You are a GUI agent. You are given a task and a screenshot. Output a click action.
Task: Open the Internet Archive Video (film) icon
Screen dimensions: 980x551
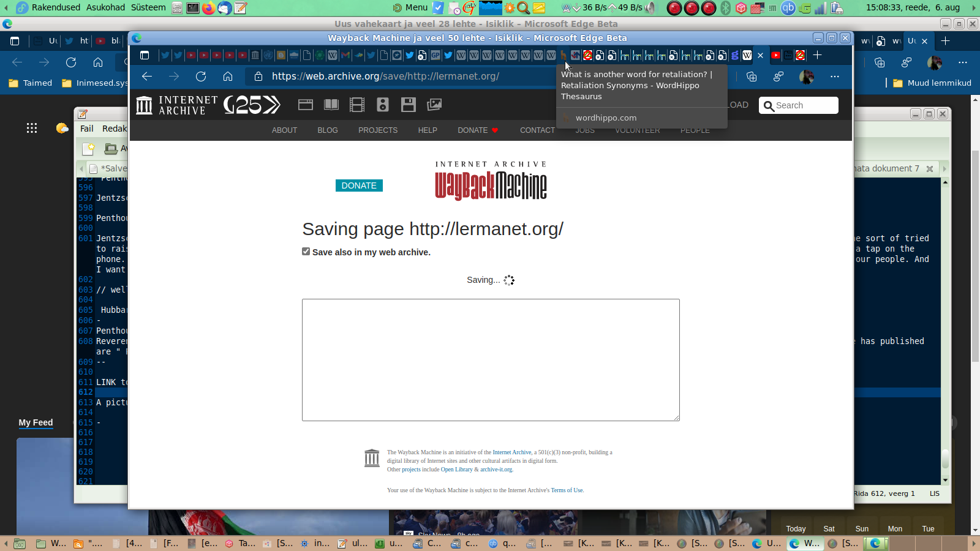coord(357,105)
